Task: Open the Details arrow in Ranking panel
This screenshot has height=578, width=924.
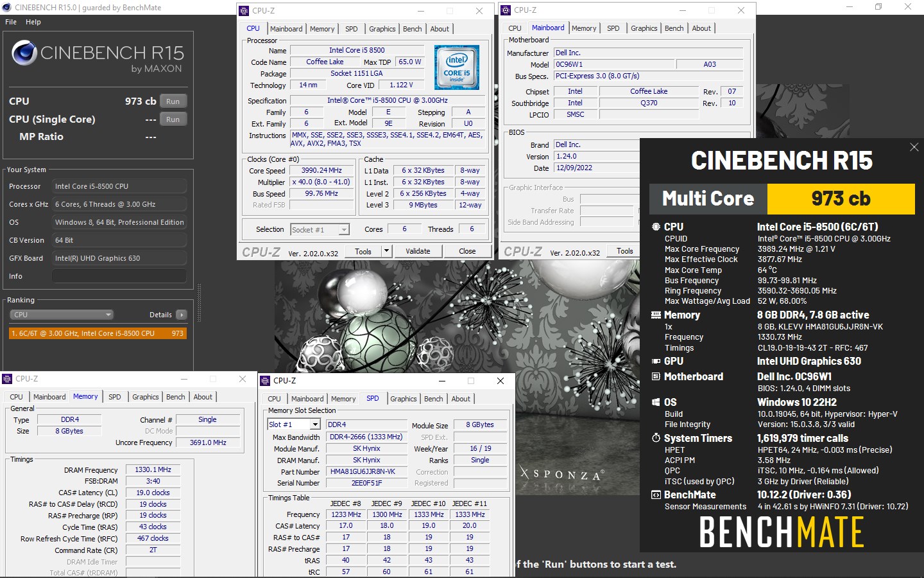Action: (x=182, y=315)
